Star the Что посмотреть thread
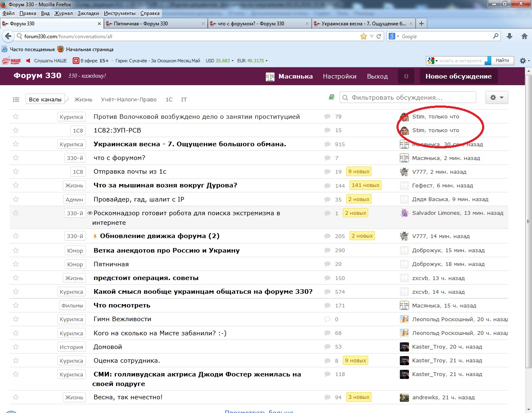Screen dimensions: 532x413 coord(16,305)
